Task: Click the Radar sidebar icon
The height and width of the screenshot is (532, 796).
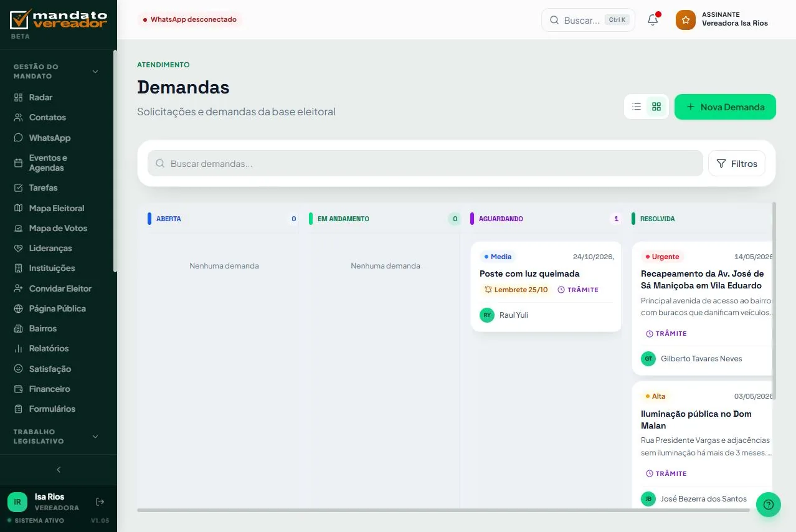Action: point(18,97)
